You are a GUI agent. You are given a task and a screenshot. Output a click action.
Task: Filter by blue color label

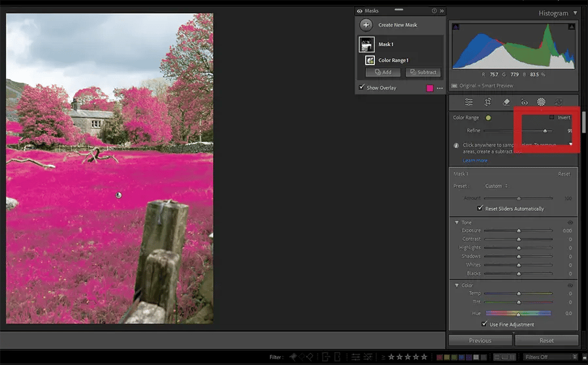(x=462, y=357)
